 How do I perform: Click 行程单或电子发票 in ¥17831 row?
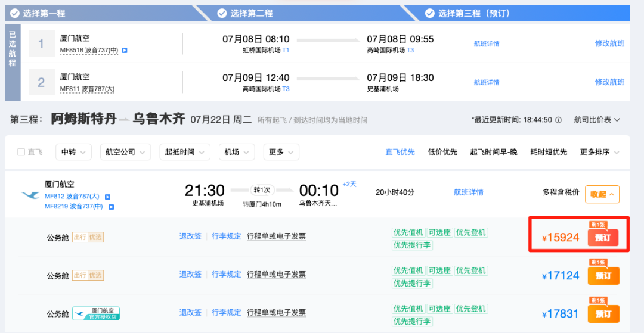pos(277,313)
